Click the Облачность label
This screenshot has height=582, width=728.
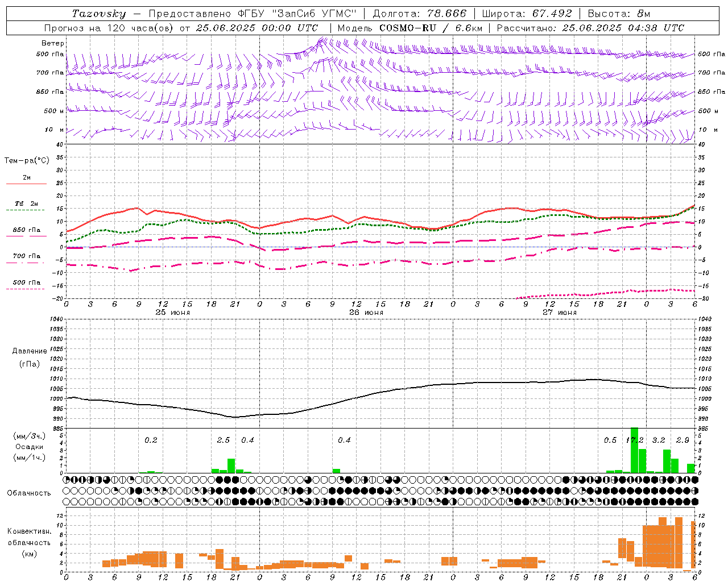click(x=29, y=493)
